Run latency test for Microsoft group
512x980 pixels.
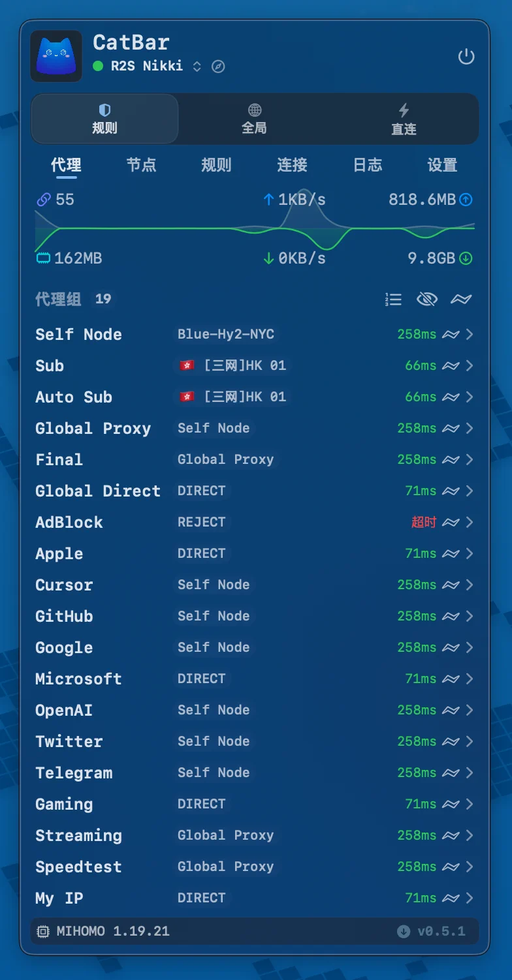pyautogui.click(x=451, y=679)
